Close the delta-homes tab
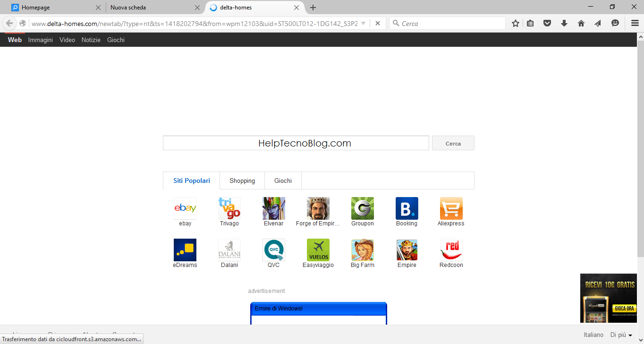This screenshot has width=644, height=344. (x=297, y=8)
